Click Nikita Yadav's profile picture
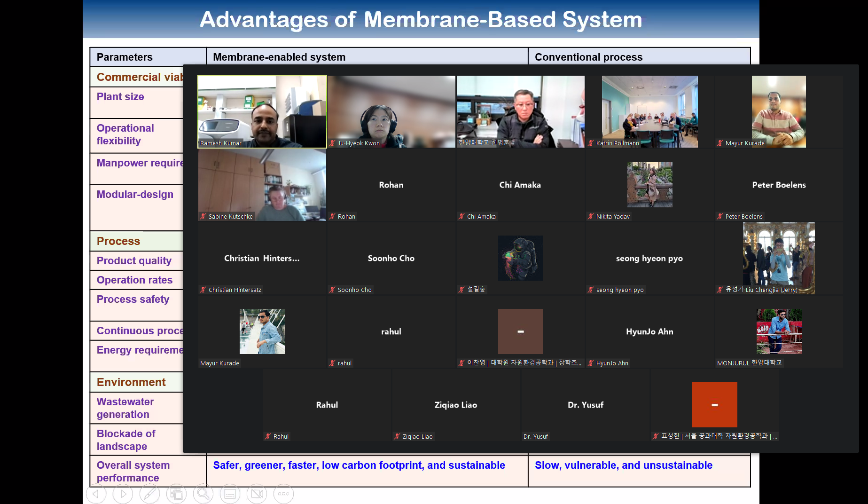This screenshot has height=504, width=868. pos(649,184)
